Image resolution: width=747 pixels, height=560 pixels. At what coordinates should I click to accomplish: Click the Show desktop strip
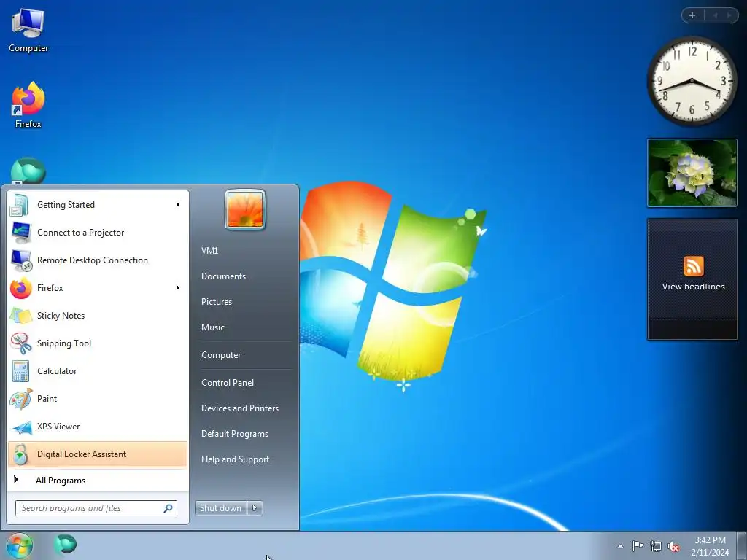click(742, 545)
